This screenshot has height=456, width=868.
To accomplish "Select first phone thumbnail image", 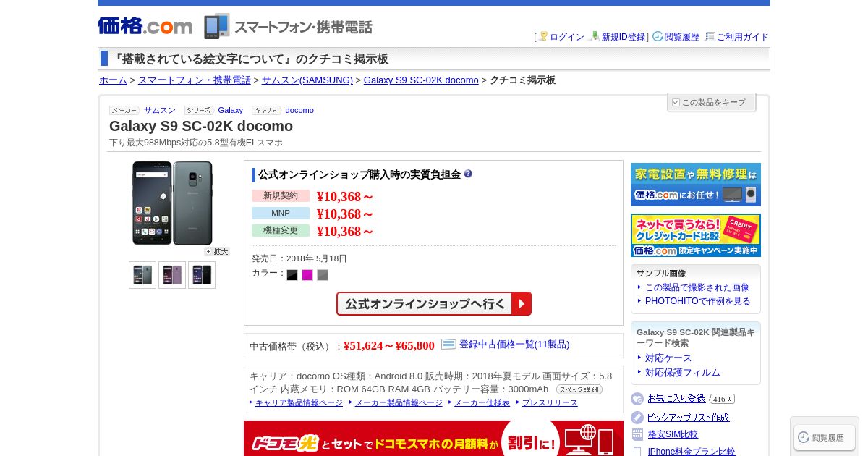I will click(x=142, y=275).
